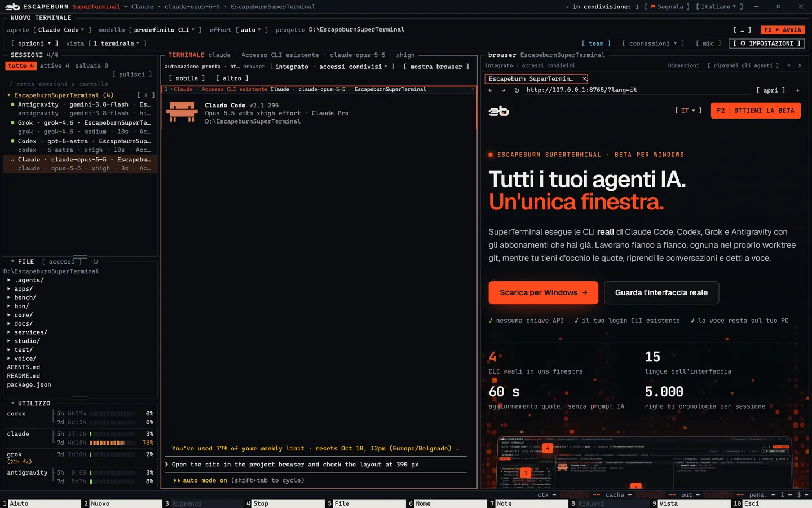This screenshot has width=812, height=508.
Task: Open the modello predefinito CLI dropdown
Action: pos(165,30)
